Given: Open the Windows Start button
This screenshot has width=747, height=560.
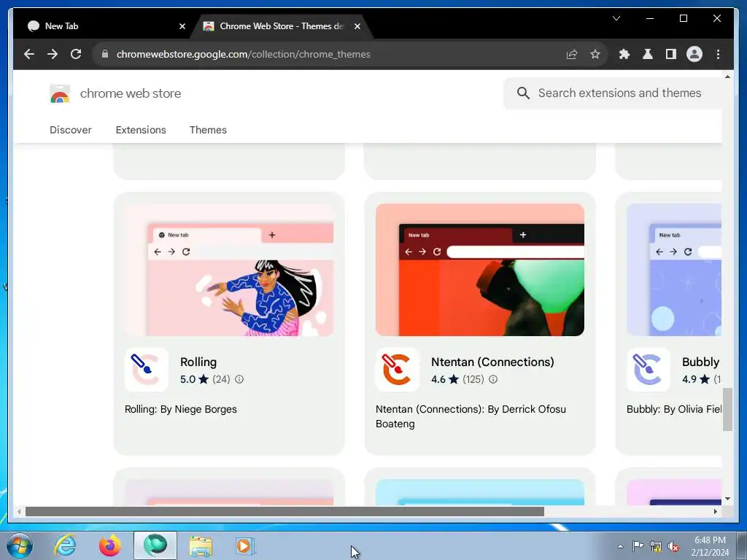Looking at the screenshot, I should click(x=19, y=545).
